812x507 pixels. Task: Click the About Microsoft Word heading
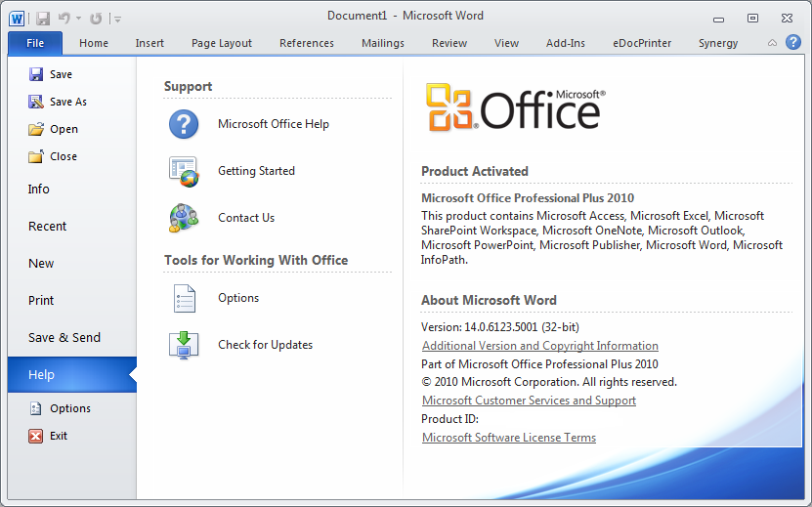(x=489, y=300)
